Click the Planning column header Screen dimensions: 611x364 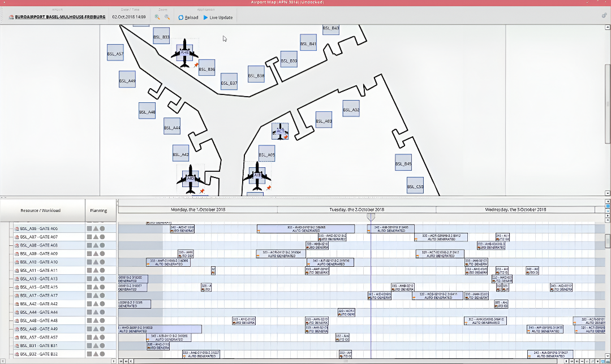[98, 210]
